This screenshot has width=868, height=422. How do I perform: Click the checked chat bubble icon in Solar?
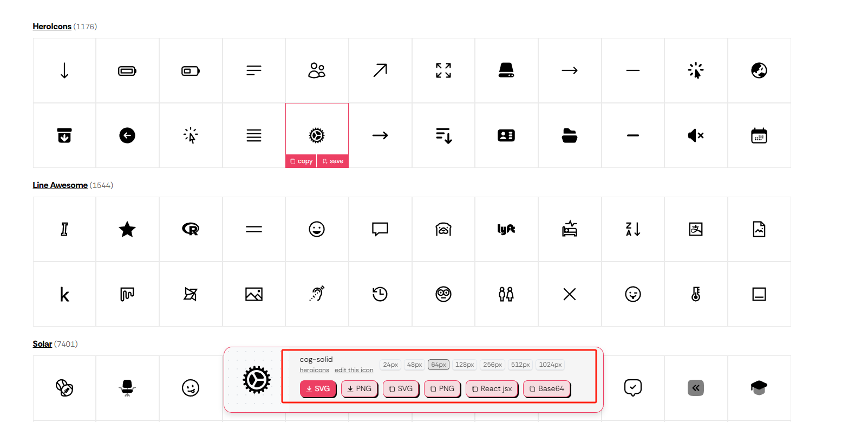click(633, 387)
